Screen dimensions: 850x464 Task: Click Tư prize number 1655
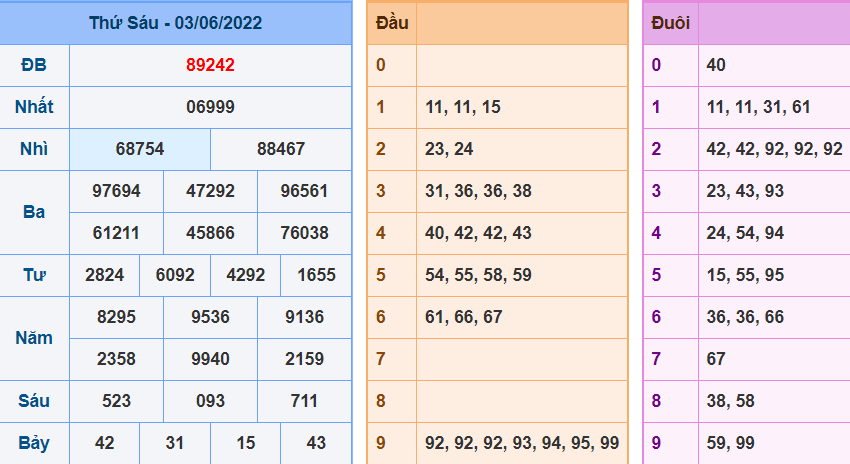click(x=316, y=275)
